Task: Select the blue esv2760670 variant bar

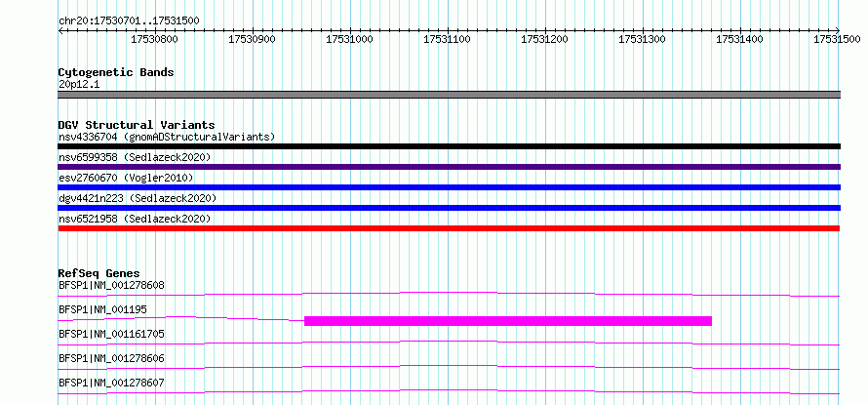Action: (449, 187)
